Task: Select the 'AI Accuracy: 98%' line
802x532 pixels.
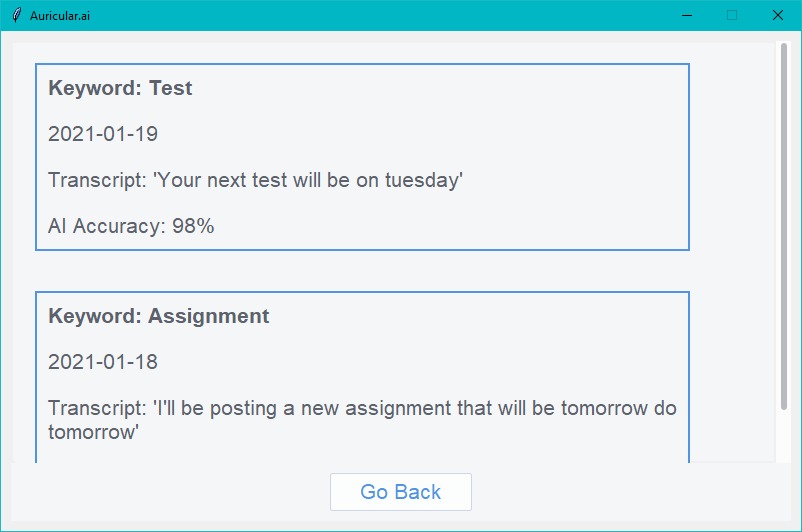Action: click(x=131, y=226)
